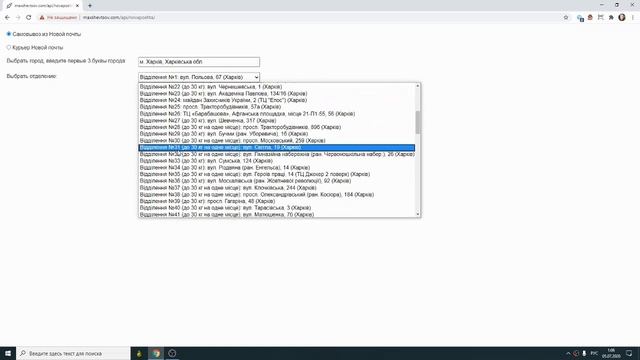Click the taskbar search box
The image size is (640, 360).
coord(73,353)
